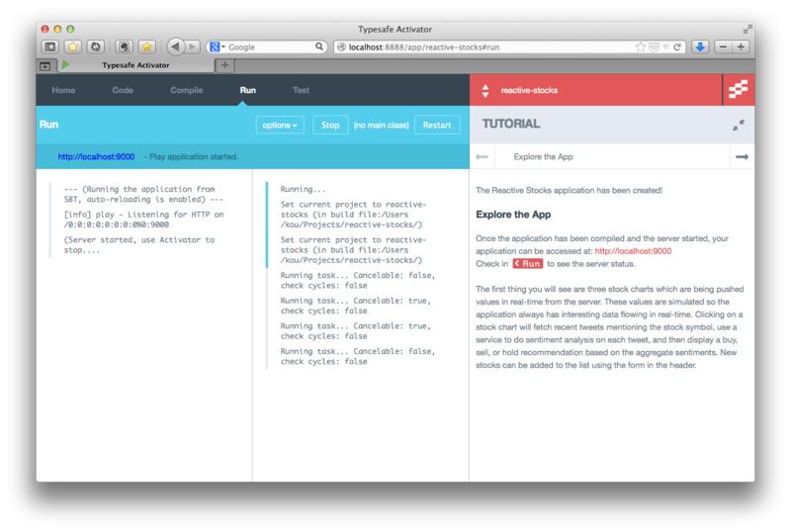Click the Pocket icon in the URL bar
Image resolution: width=791 pixels, height=532 pixels.
coord(655,46)
